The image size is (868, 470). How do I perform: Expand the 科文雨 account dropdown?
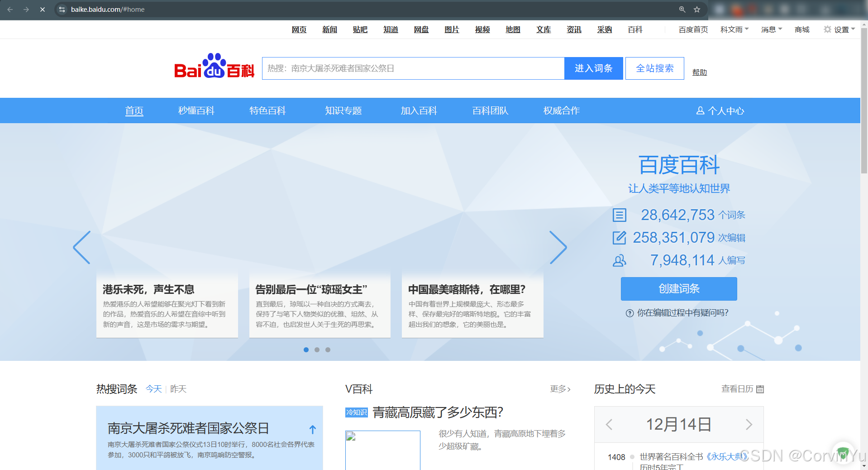click(x=734, y=29)
